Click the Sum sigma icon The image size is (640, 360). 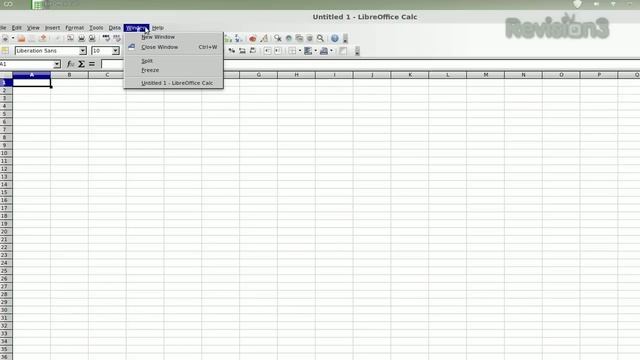click(81, 64)
